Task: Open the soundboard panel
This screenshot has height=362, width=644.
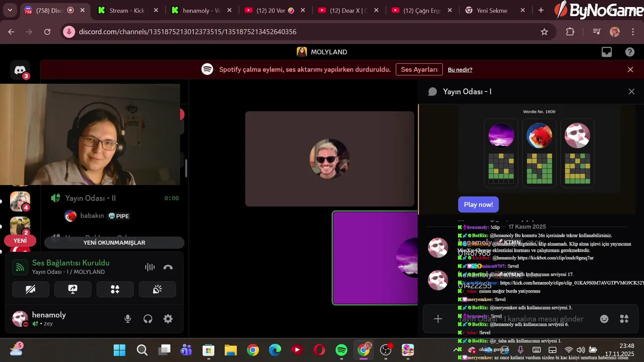Action: 157,289
